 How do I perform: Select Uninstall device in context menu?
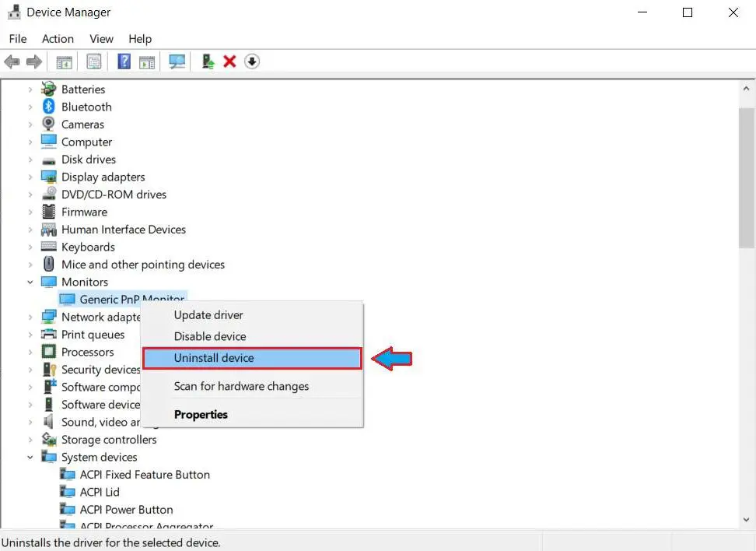(x=252, y=358)
